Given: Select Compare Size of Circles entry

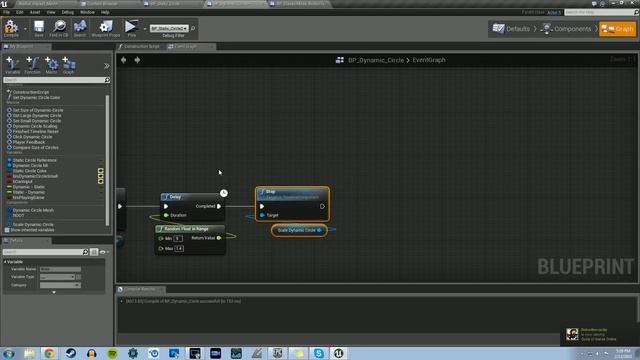Looking at the screenshot, I should coord(35,147).
